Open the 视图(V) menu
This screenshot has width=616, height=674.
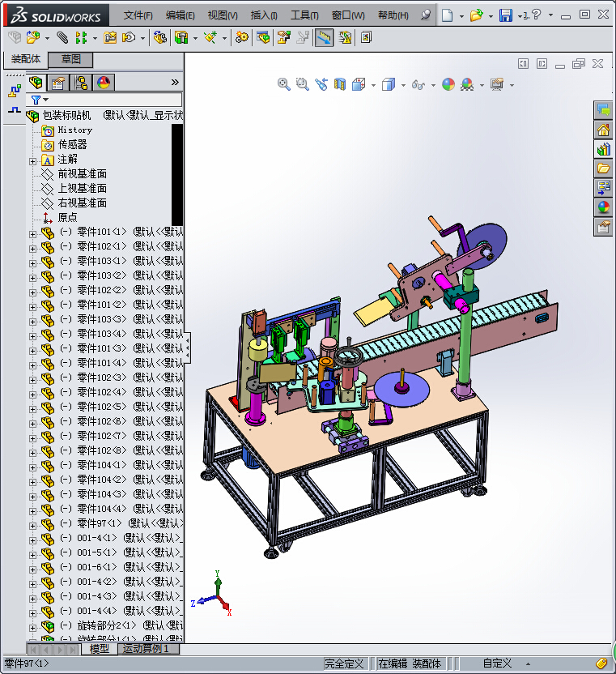click(x=223, y=15)
